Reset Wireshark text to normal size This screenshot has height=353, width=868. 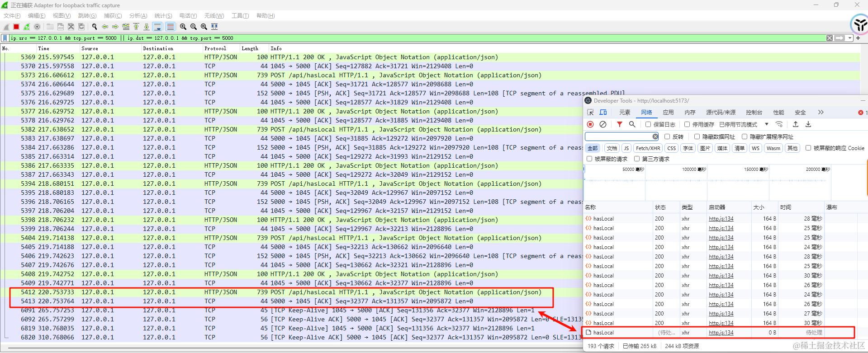[x=204, y=27]
